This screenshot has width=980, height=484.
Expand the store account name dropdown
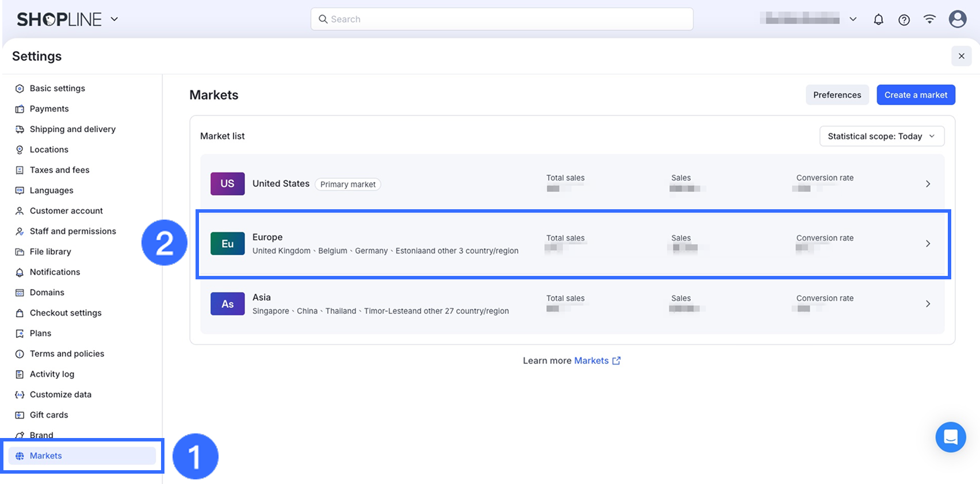(853, 19)
